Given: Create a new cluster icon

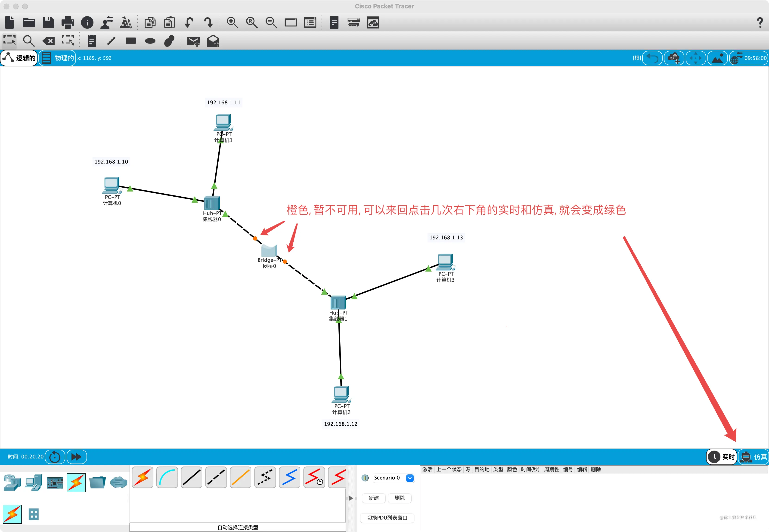Looking at the screenshot, I should pyautogui.click(x=674, y=58).
